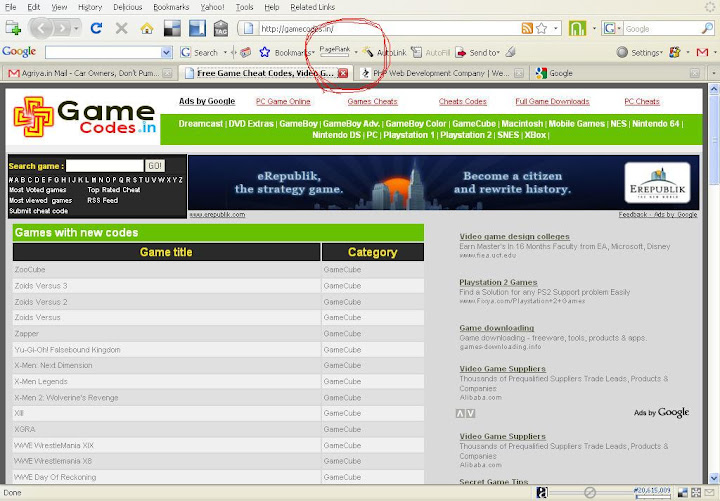Click Google toolbar Search button
Screen dimensions: 720x501
click(x=199, y=52)
